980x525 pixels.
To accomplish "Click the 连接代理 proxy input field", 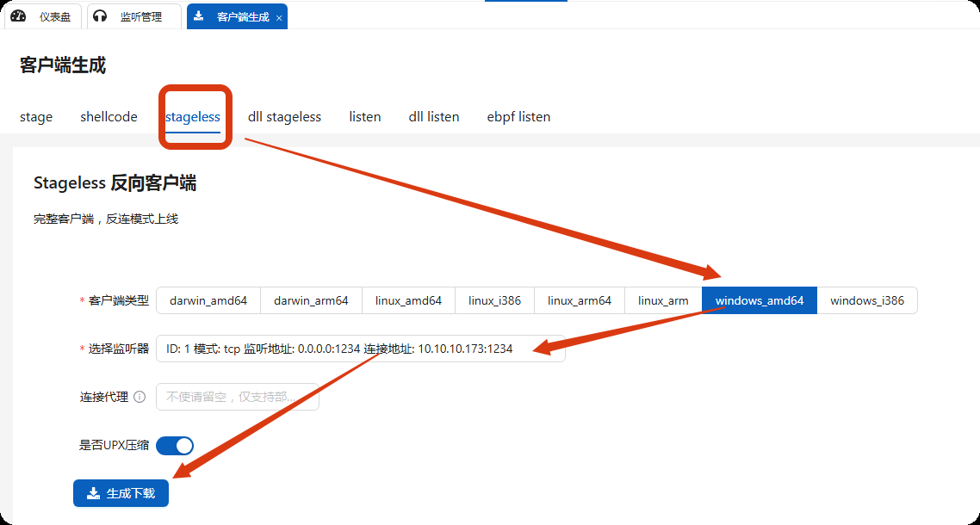I will 237,396.
